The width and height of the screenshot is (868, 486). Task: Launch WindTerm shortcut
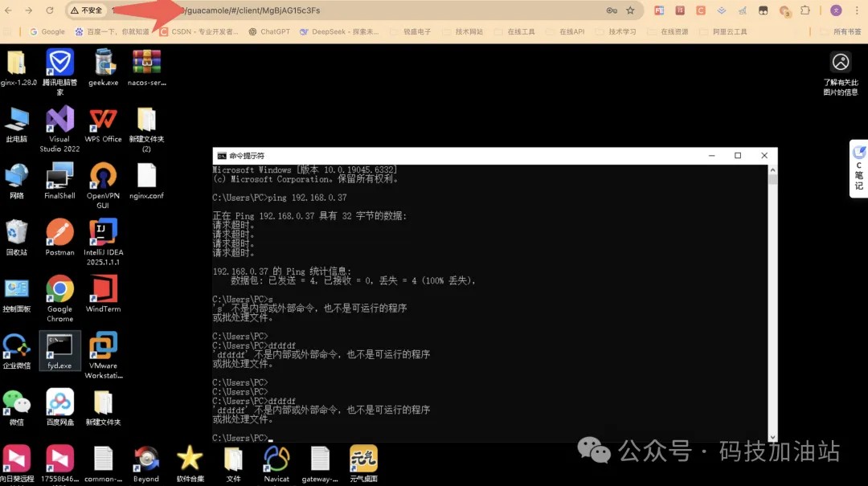tap(104, 295)
